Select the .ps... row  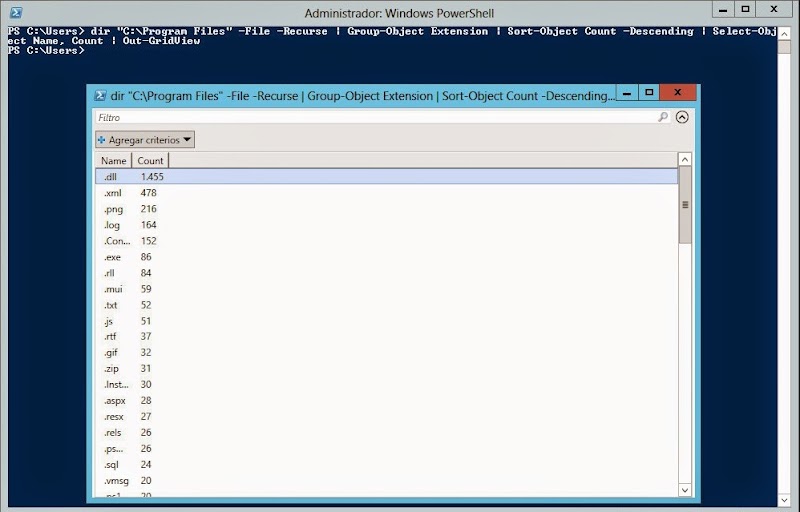click(386, 448)
